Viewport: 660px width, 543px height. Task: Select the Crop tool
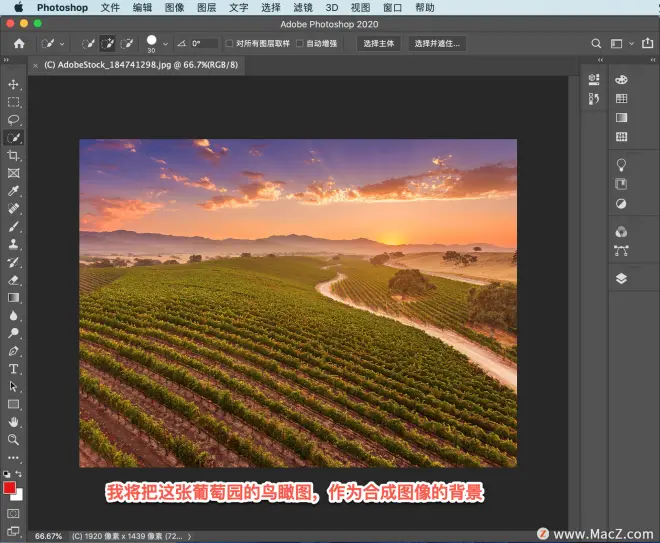pyautogui.click(x=13, y=155)
